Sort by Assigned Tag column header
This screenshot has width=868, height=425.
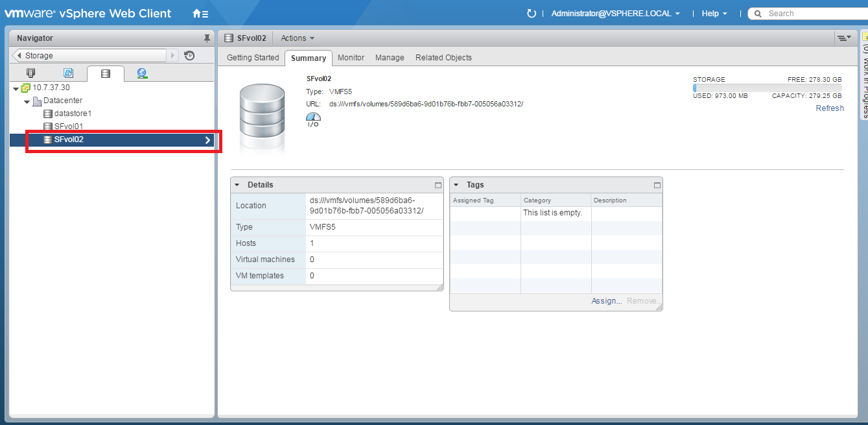[x=486, y=200]
